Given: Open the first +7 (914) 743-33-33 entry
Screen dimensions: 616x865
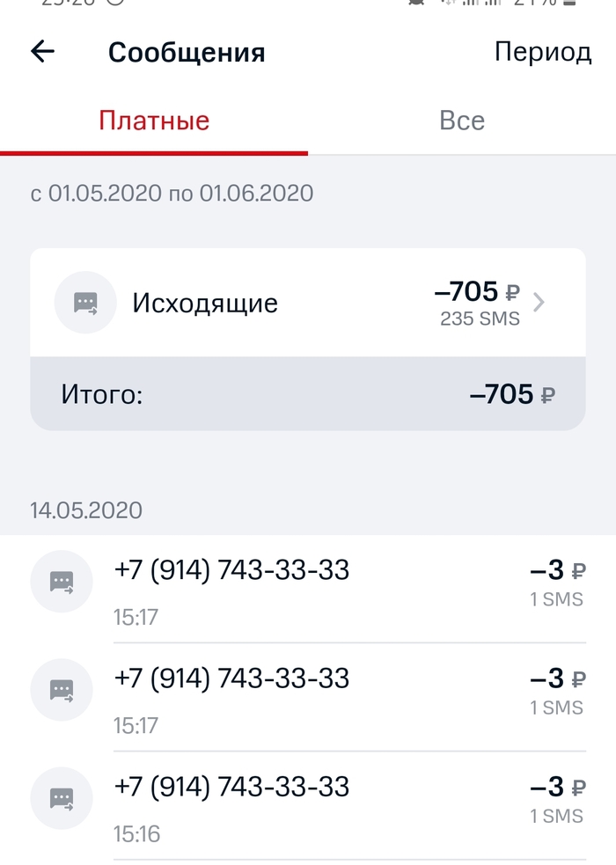Looking at the screenshot, I should point(232,571).
